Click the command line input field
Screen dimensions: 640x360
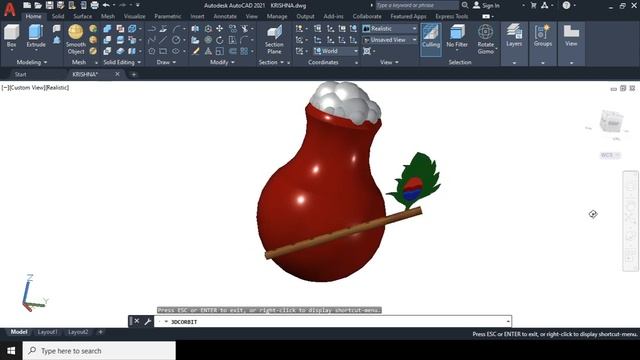click(x=333, y=322)
